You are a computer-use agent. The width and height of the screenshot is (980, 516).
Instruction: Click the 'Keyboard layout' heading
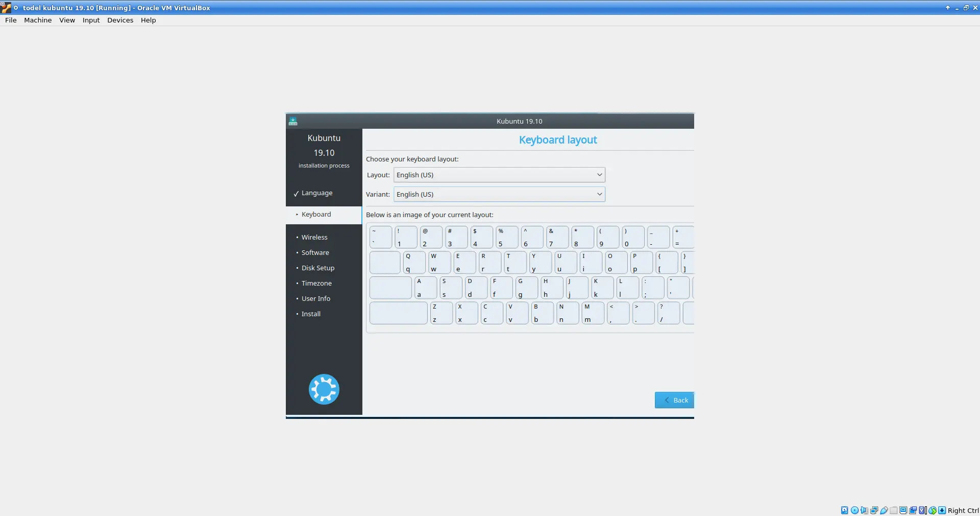[x=558, y=140]
